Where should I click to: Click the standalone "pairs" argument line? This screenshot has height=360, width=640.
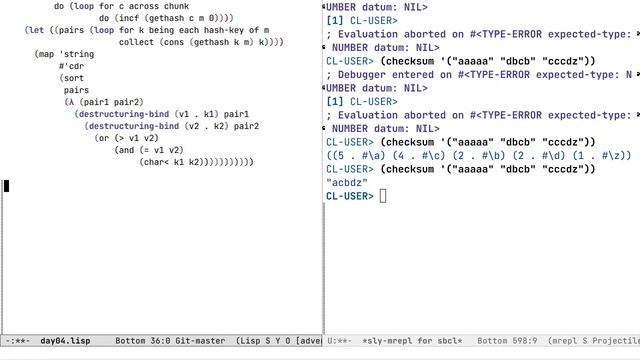pyautogui.click(x=76, y=90)
